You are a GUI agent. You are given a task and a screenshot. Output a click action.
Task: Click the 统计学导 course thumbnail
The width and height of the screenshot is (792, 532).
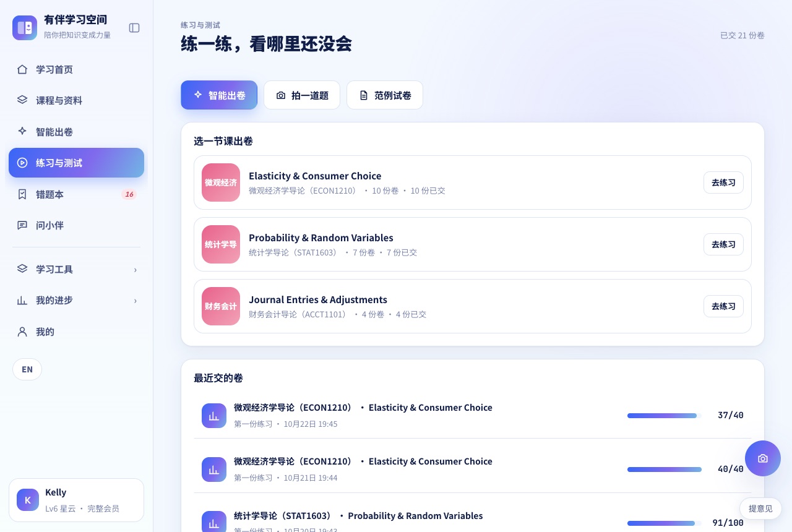tap(221, 244)
